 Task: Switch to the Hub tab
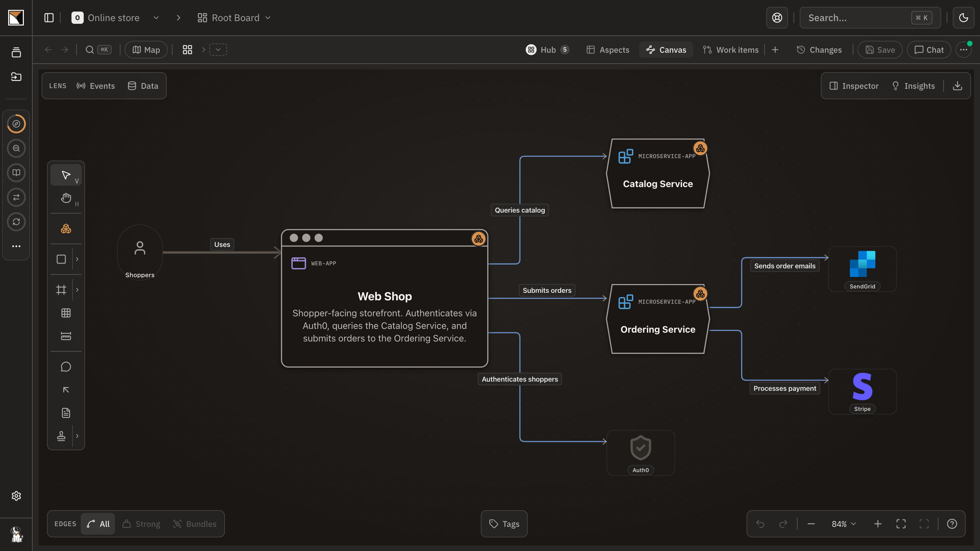tap(547, 49)
